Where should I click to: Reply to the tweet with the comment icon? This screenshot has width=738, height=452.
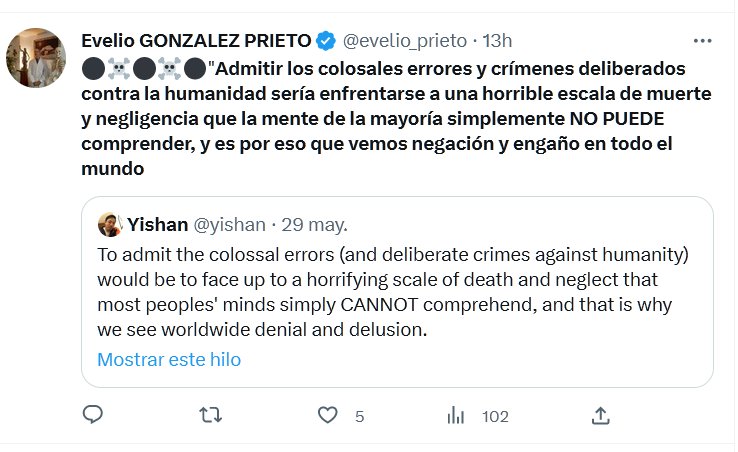click(x=93, y=415)
